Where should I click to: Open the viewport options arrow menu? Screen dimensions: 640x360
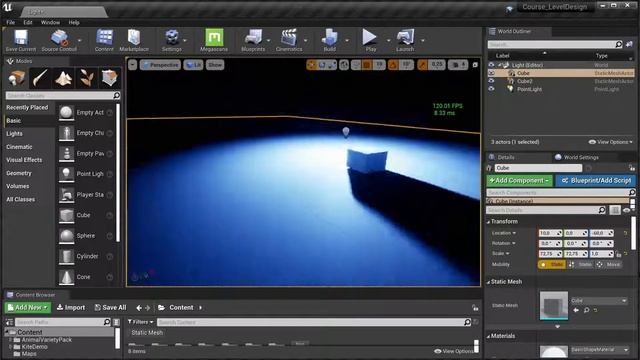coord(132,65)
